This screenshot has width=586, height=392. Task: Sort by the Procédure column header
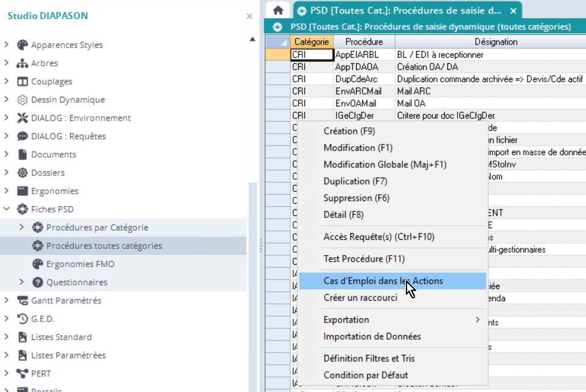(364, 42)
